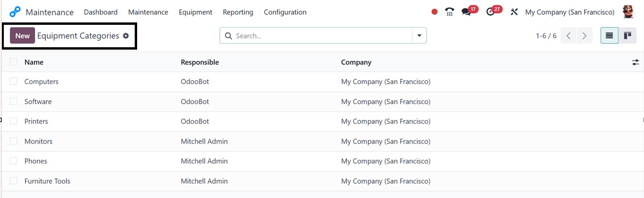Click the Mitchell Admin user avatar
Image resolution: width=644 pixels, height=198 pixels.
coord(628,12)
